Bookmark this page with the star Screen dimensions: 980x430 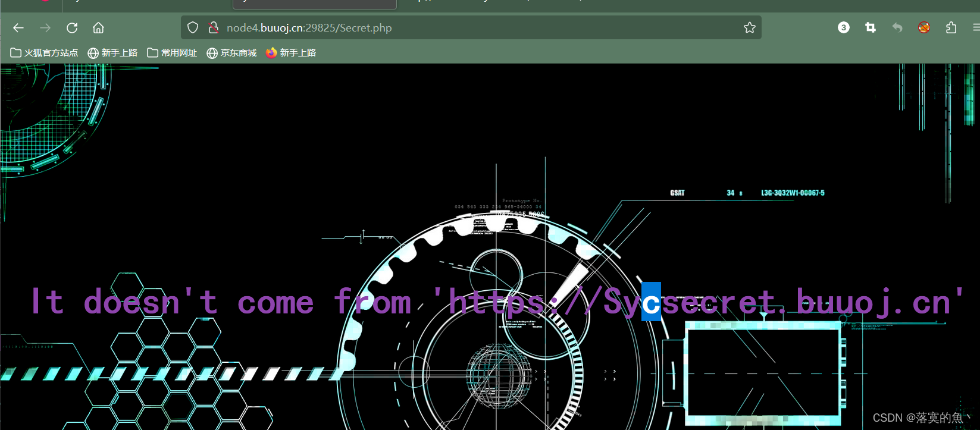[x=750, y=28]
